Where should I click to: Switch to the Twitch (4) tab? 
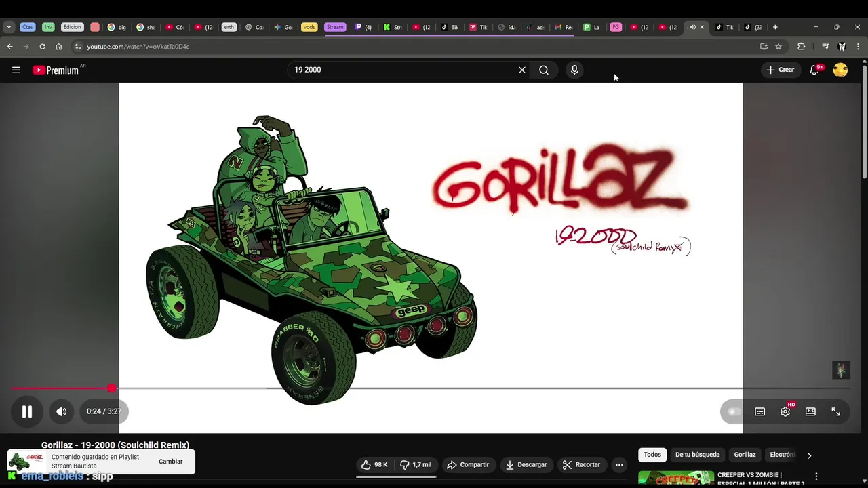tap(363, 27)
